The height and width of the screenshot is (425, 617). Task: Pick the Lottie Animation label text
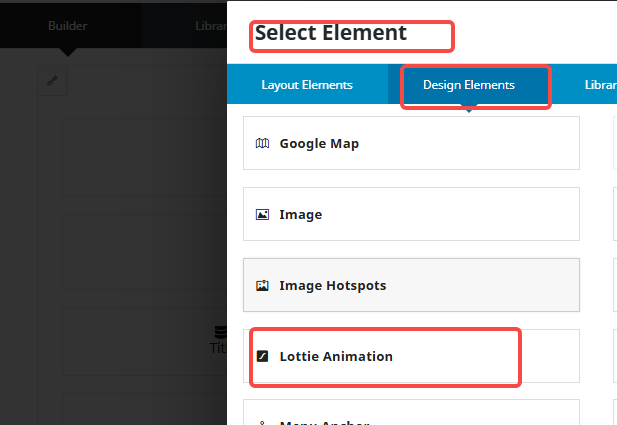[336, 356]
